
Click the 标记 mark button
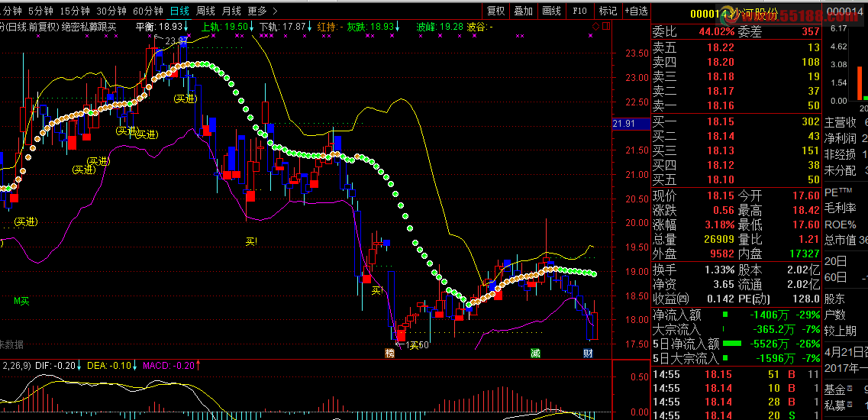coord(608,11)
